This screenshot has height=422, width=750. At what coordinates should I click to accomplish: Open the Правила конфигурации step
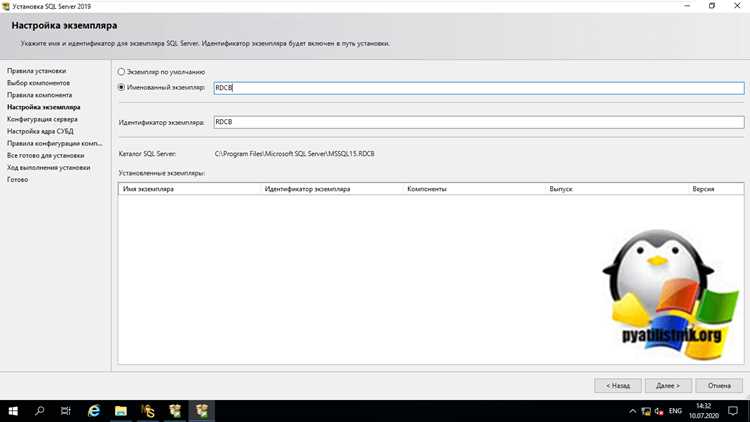(x=55, y=143)
